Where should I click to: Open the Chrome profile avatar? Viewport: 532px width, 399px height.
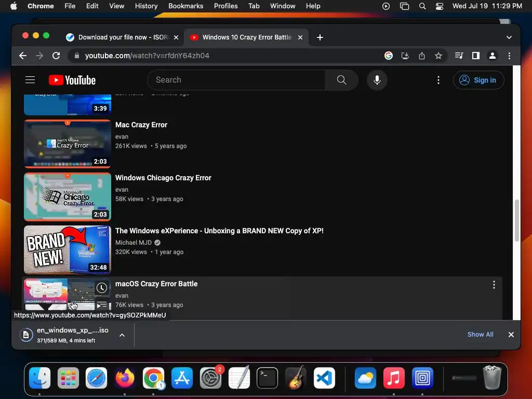pos(493,56)
